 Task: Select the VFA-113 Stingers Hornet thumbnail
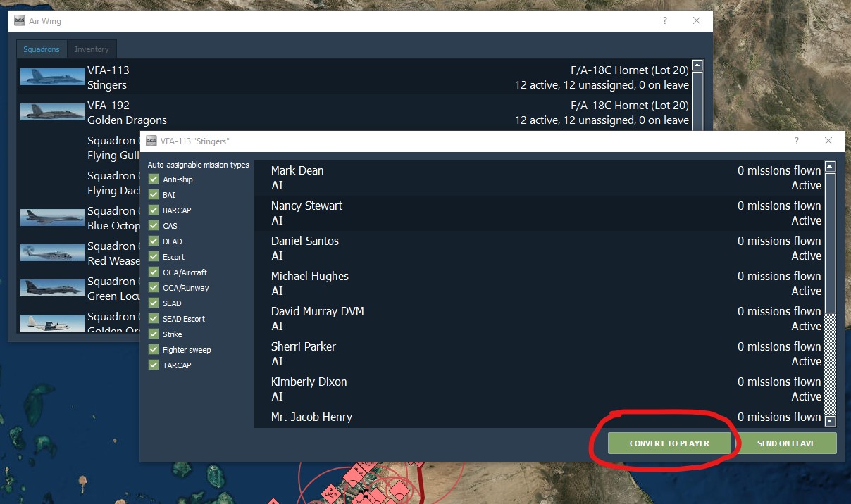52,77
